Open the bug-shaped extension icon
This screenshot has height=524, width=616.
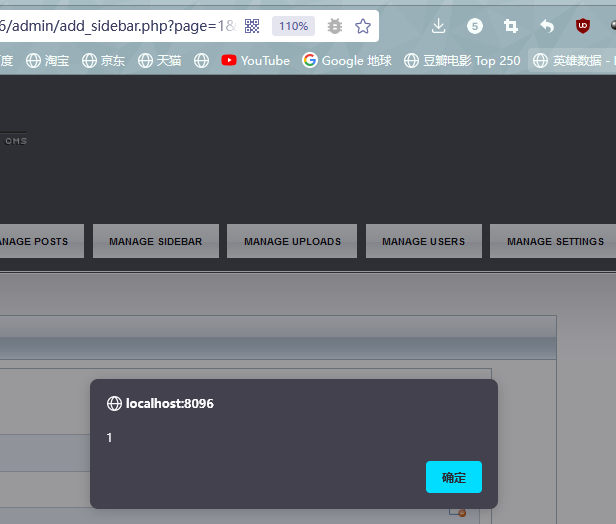pyautogui.click(x=335, y=26)
